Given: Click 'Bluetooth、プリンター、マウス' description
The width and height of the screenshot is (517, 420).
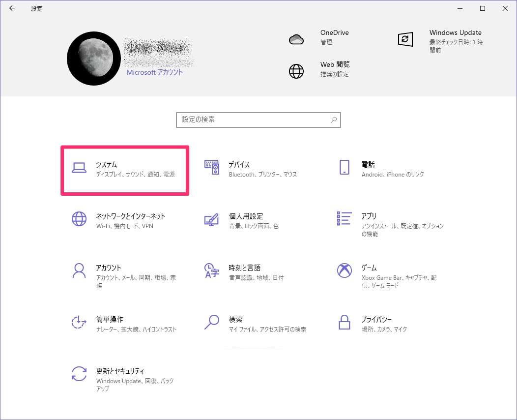Looking at the screenshot, I should click(x=263, y=174).
